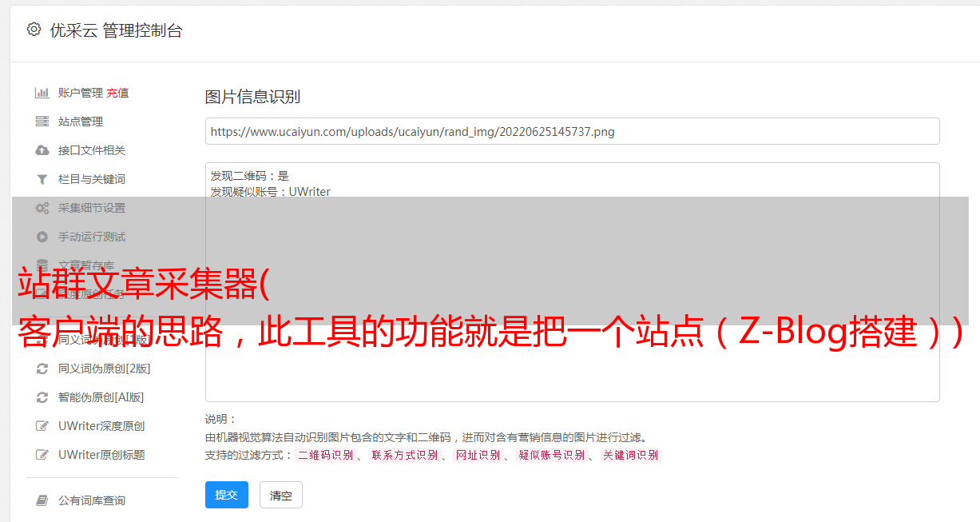This screenshot has height=522, width=980.
Task: Open UWriter原创标题 in the sidebar
Action: [101, 455]
